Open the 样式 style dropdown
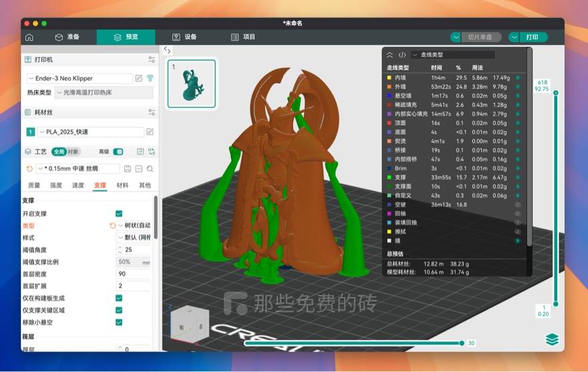588x372 pixels. click(134, 238)
